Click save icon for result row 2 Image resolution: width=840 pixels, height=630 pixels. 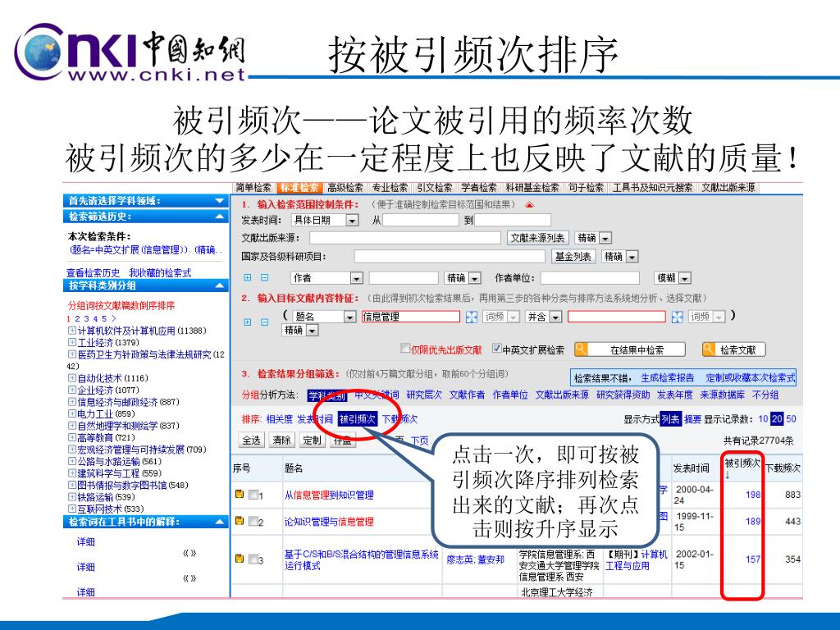(240, 520)
